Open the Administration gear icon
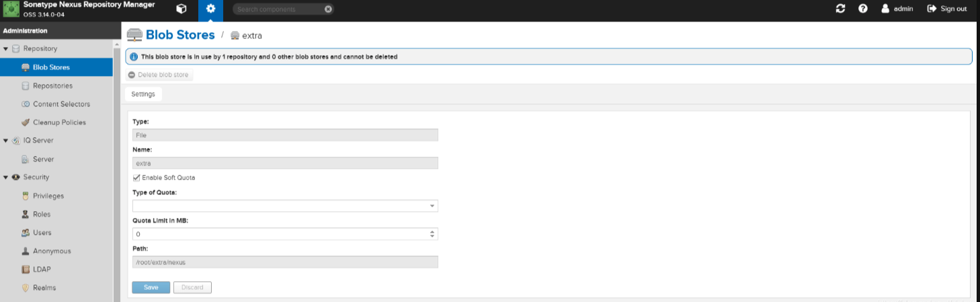The height and width of the screenshot is (302, 980). (x=211, y=9)
